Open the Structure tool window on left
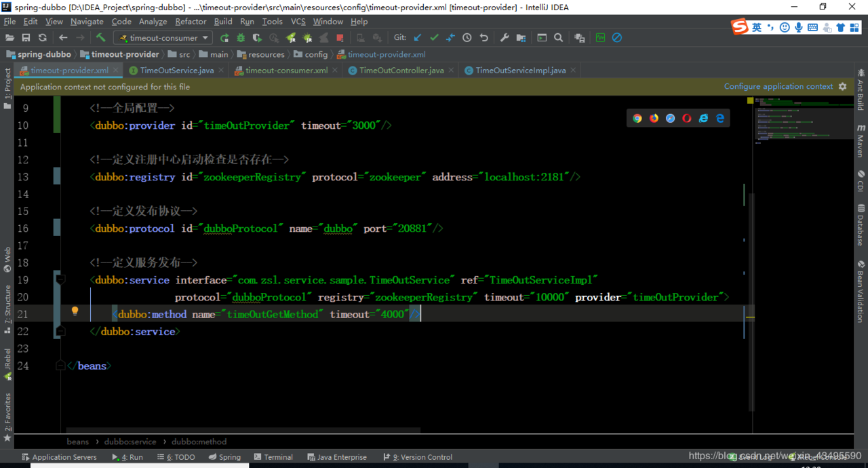Viewport: 868px width, 468px height. pyautogui.click(x=7, y=309)
